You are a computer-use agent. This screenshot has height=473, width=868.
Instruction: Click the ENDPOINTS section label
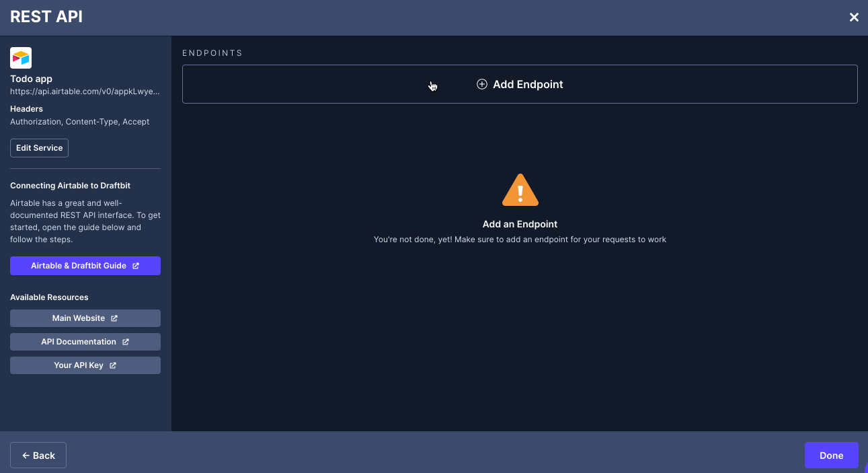click(x=212, y=53)
